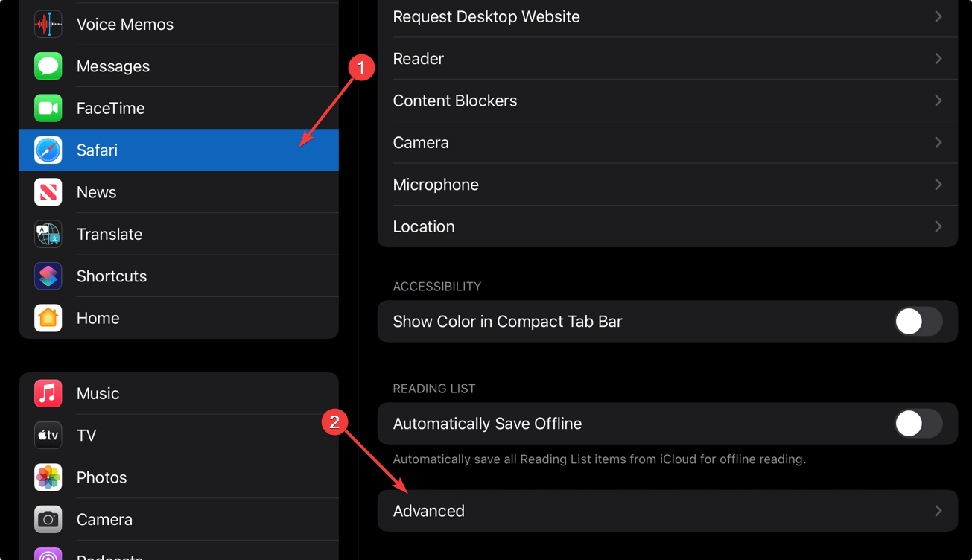Select Translate in the sidebar
This screenshot has height=560, width=972.
pyautogui.click(x=179, y=234)
